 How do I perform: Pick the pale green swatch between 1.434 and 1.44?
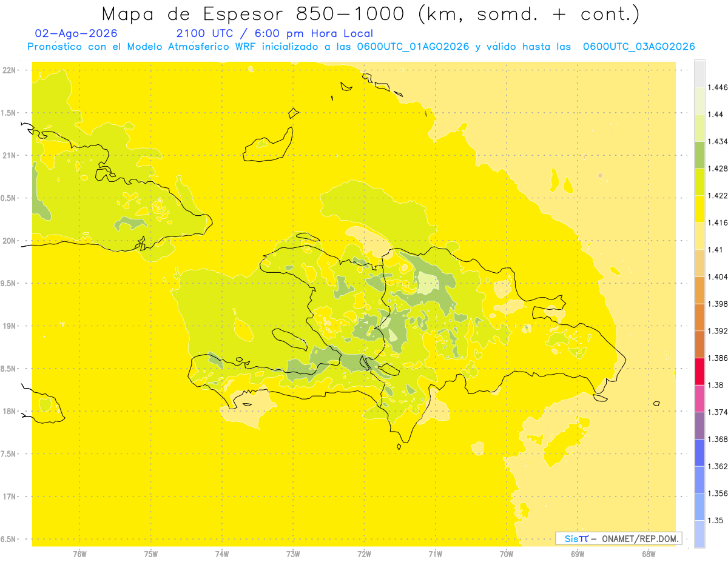(x=700, y=128)
